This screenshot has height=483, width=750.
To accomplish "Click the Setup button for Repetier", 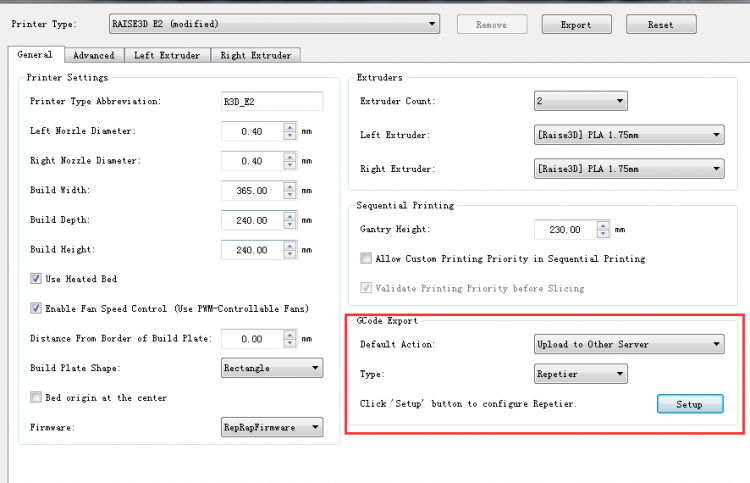I will click(690, 404).
